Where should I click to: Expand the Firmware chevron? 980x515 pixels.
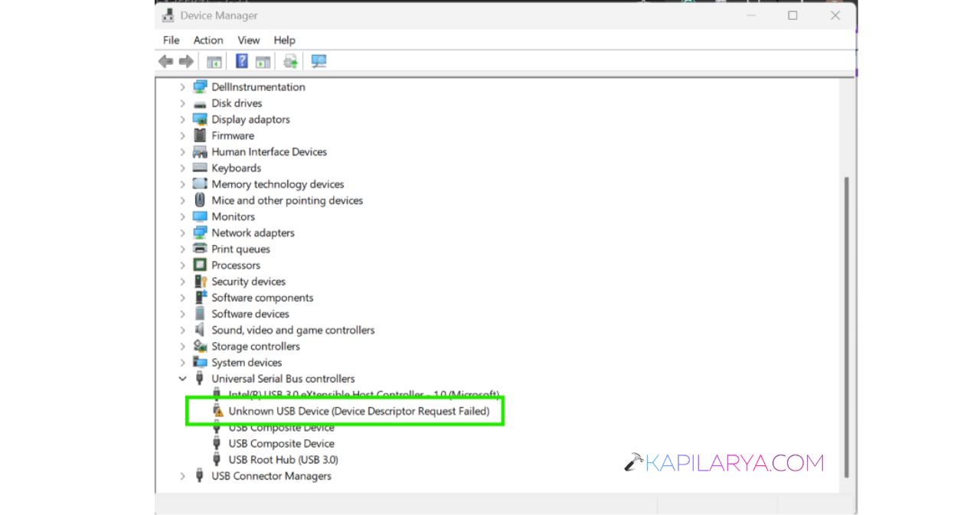tap(182, 135)
